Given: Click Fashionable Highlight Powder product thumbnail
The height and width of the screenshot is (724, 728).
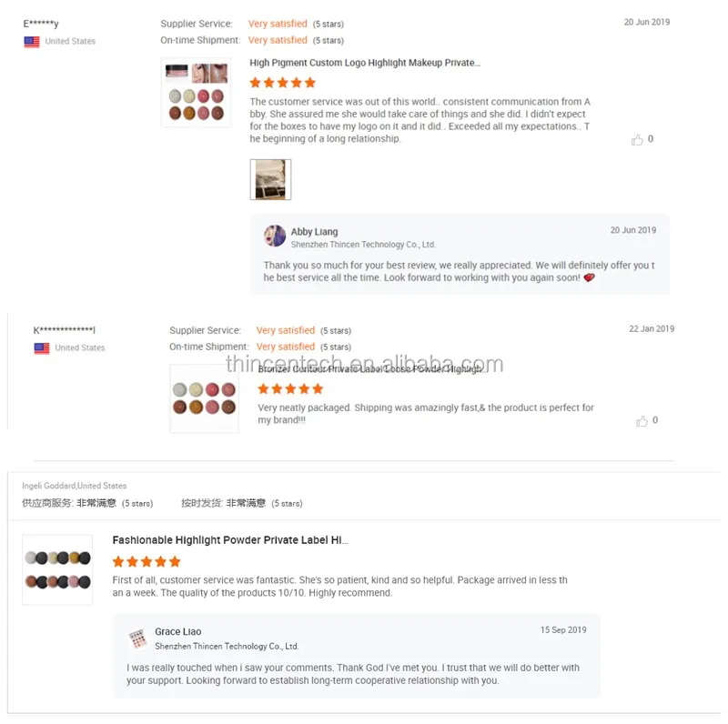Looking at the screenshot, I should tap(57, 570).
